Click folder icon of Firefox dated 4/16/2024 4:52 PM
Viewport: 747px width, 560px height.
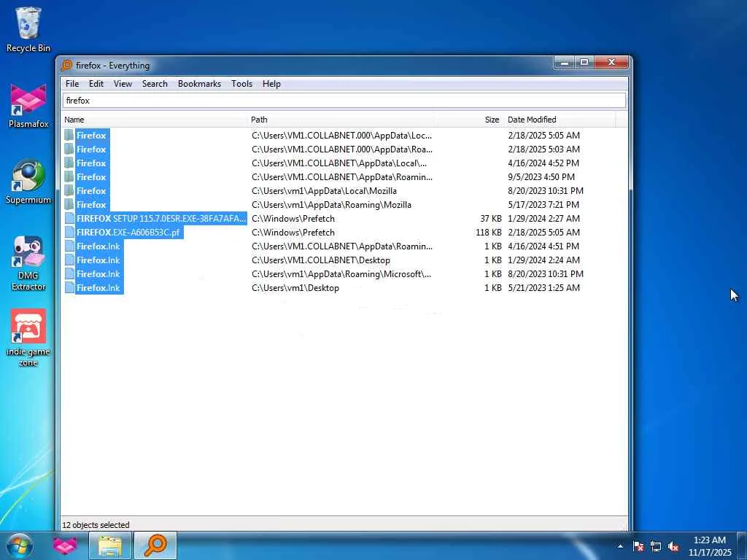69,163
